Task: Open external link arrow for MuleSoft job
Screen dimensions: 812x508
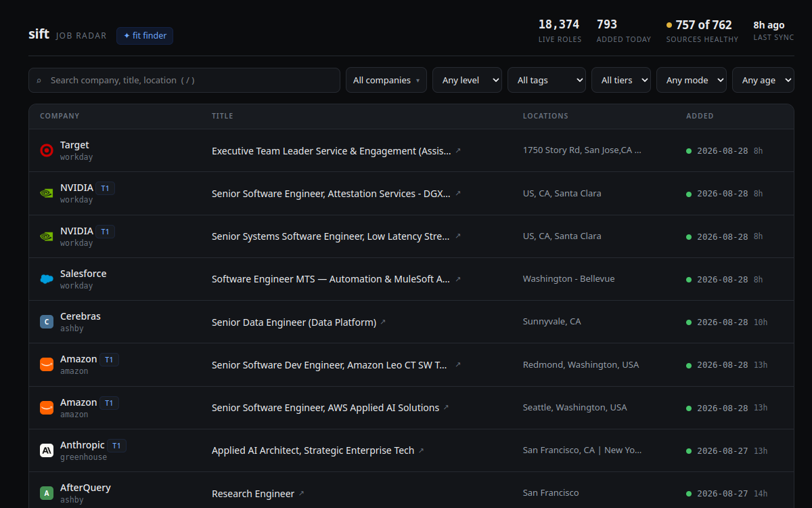Action: [x=458, y=278]
